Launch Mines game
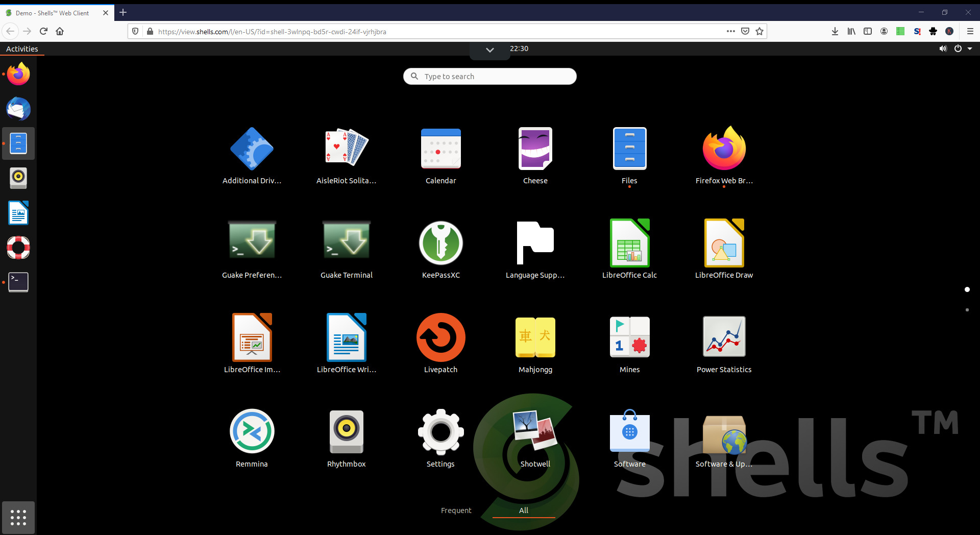This screenshot has height=535, width=980. (x=629, y=345)
